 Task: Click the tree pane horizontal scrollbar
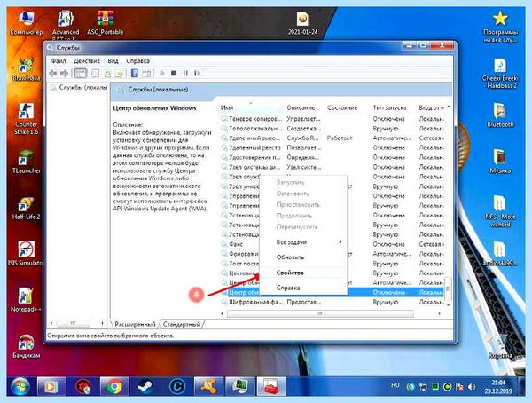73,323
